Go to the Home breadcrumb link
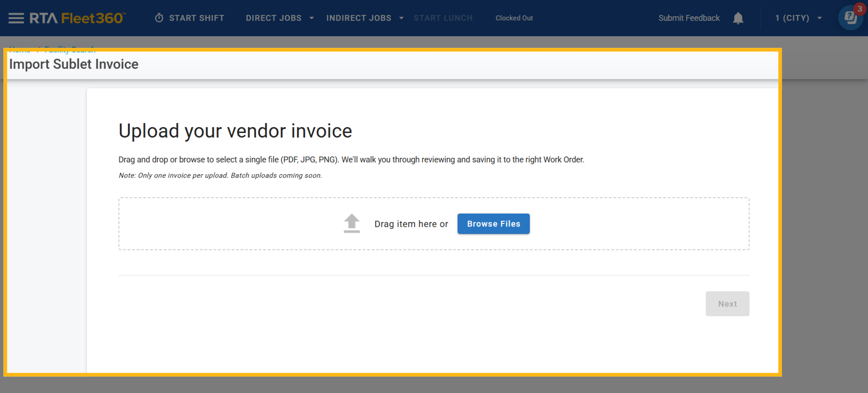Screen dimensions: 868x393 tap(20, 50)
